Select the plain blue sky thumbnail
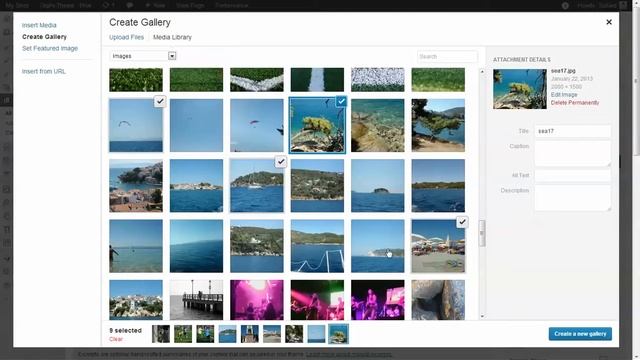This screenshot has width=640, height=360. tap(196, 125)
